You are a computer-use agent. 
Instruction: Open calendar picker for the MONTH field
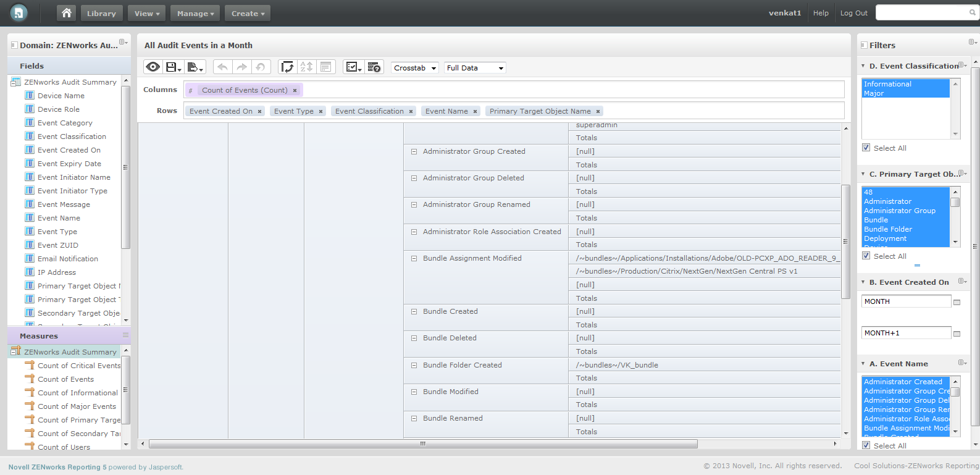coord(957,302)
